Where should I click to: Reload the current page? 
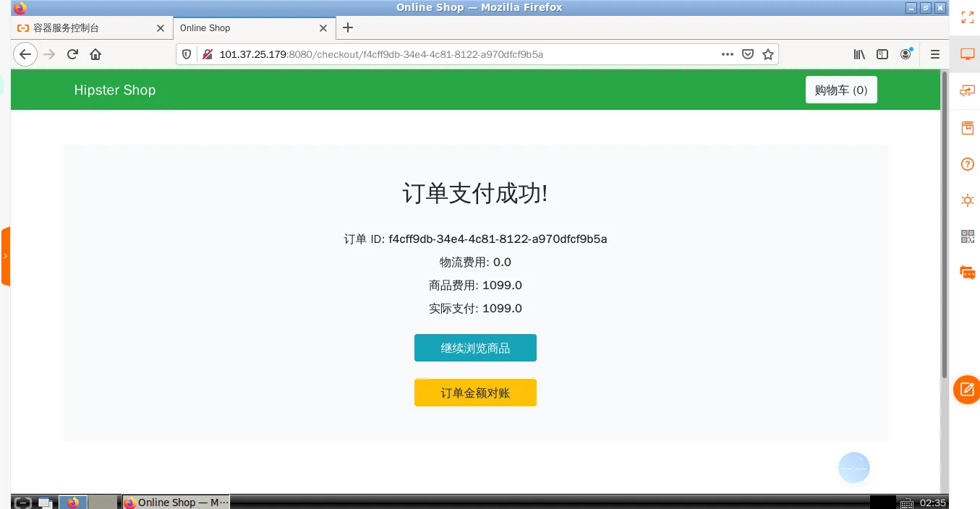pos(72,54)
